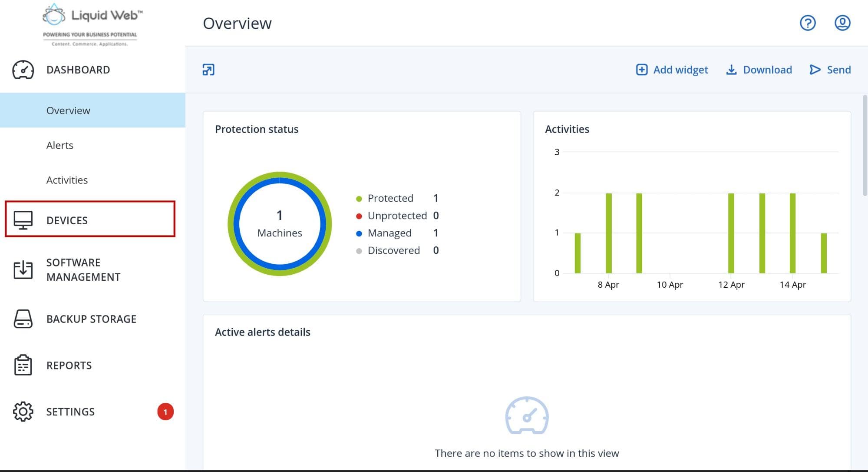Click the Devices icon in sidebar
The height and width of the screenshot is (472, 868).
[x=22, y=220]
